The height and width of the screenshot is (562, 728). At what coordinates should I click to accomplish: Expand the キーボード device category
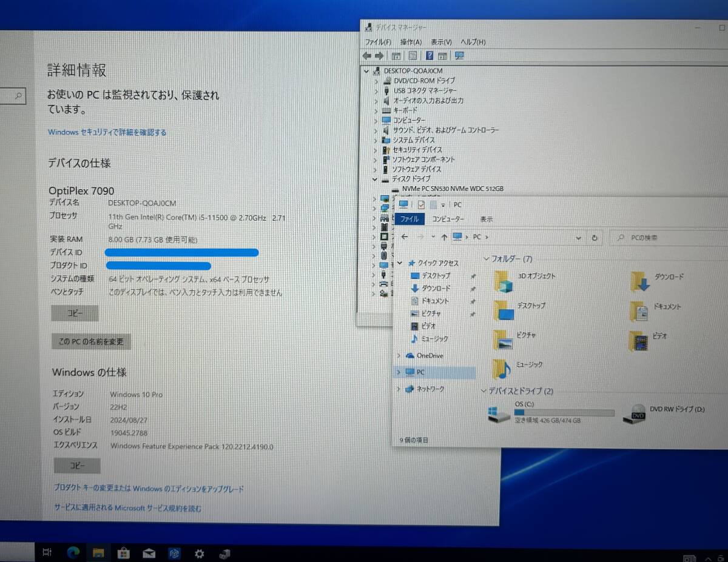[376, 110]
